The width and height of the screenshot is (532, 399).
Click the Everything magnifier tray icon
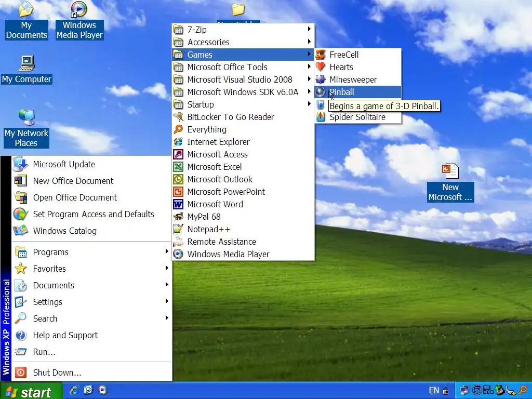click(523, 390)
